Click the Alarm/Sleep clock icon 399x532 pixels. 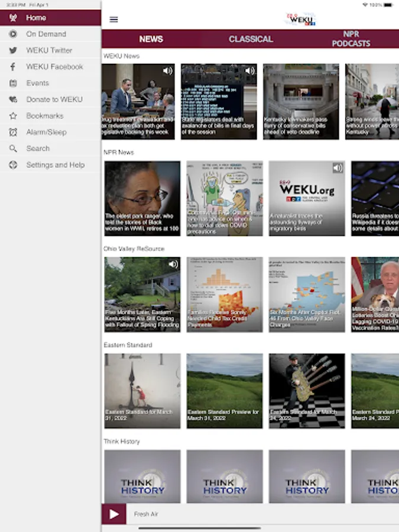pos(13,132)
